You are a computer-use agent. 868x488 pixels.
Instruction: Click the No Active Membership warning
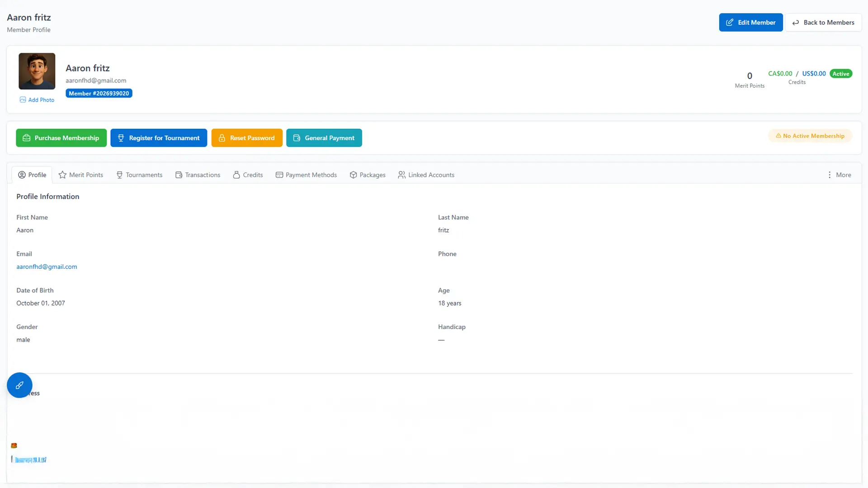pyautogui.click(x=810, y=136)
